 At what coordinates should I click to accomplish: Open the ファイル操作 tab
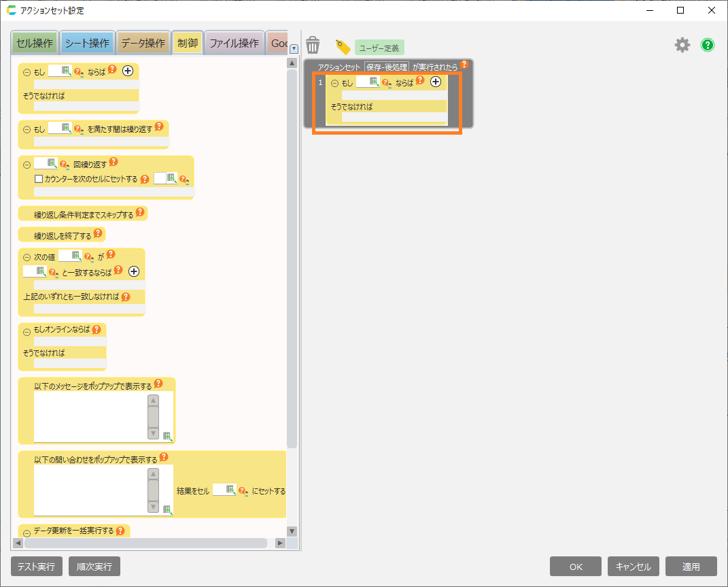click(x=234, y=43)
